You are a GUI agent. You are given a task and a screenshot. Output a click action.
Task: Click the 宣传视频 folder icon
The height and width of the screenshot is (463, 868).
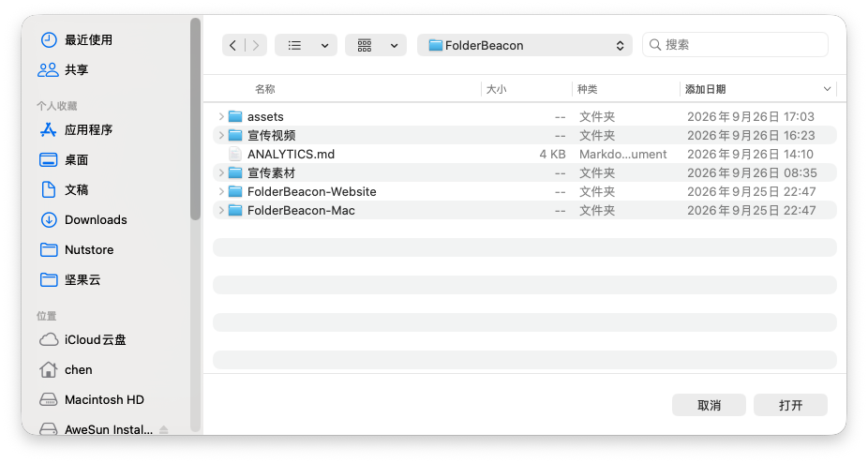coord(235,135)
